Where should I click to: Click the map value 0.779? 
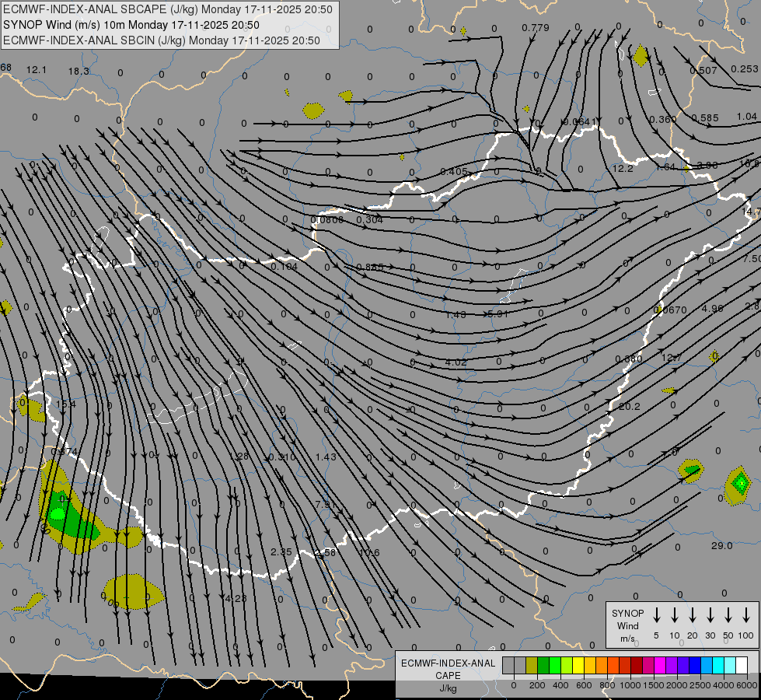(x=536, y=28)
